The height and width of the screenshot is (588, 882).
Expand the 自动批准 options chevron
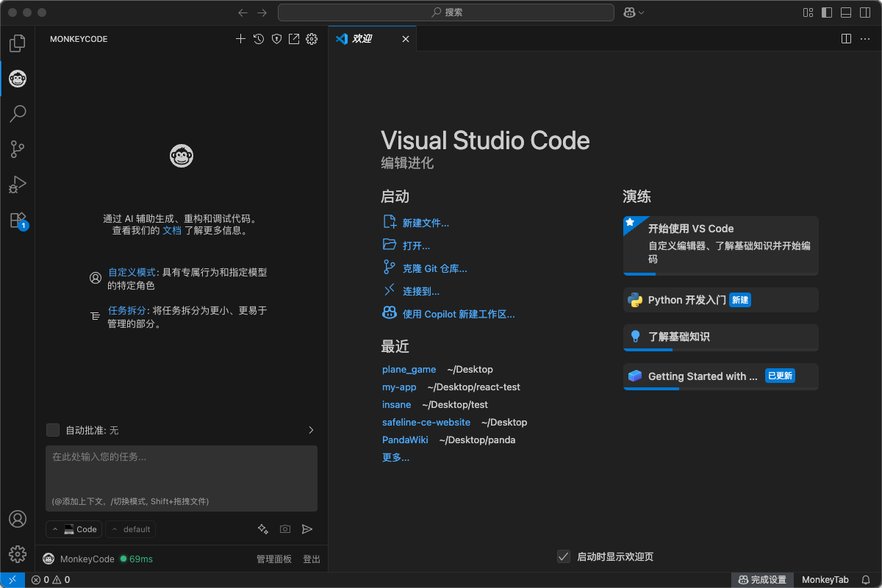[x=311, y=430]
